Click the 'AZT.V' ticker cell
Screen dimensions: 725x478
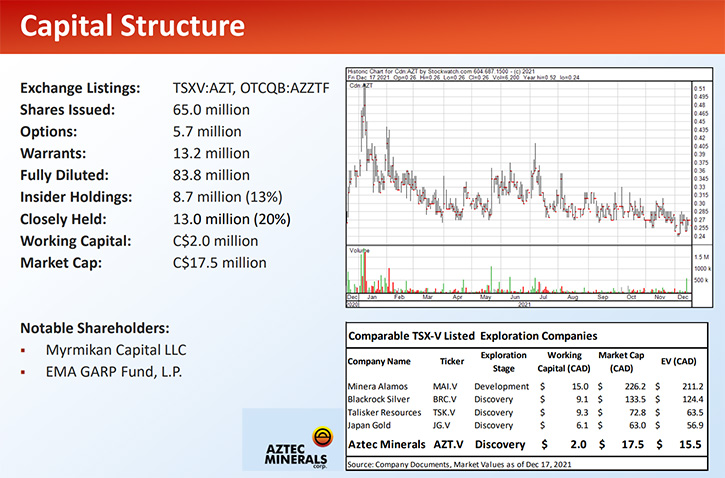(x=448, y=445)
